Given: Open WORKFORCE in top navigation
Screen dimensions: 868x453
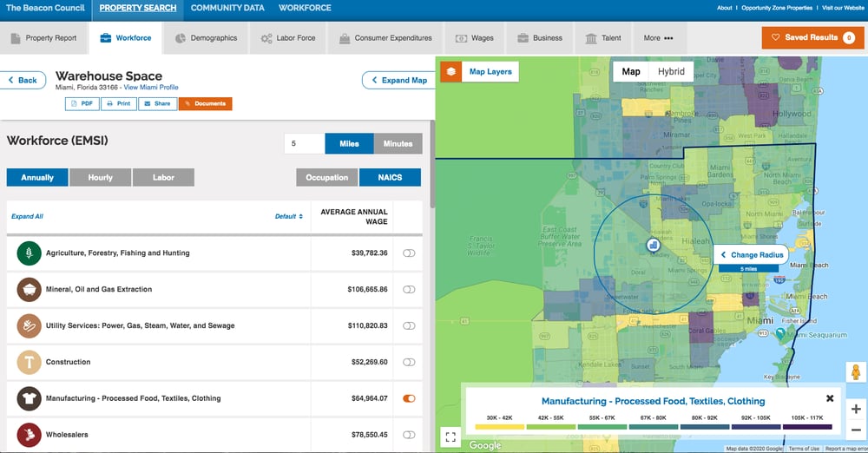Looking at the screenshot, I should click(x=305, y=8).
